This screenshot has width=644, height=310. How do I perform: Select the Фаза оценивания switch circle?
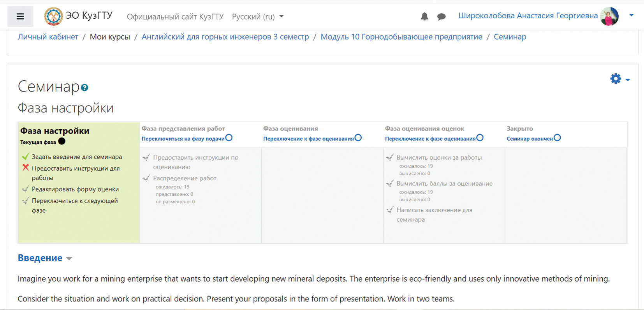[358, 138]
